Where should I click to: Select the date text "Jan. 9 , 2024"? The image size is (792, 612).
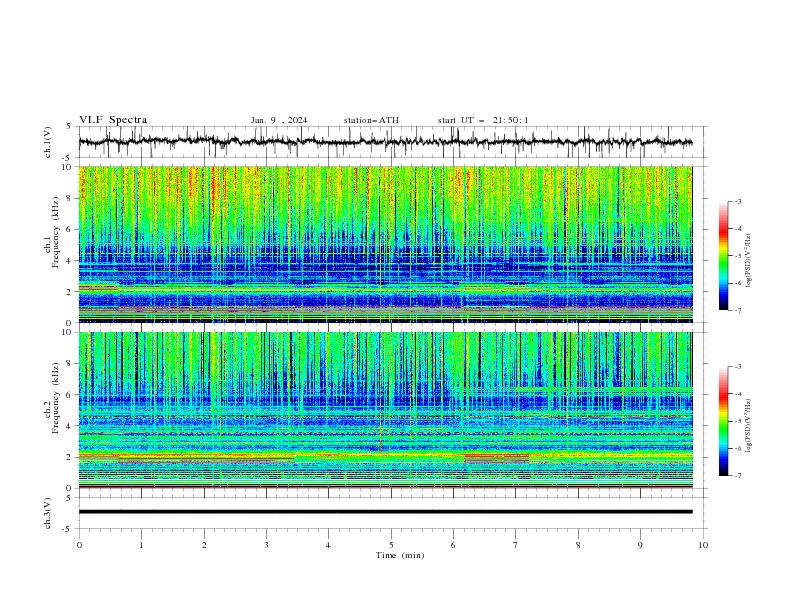coord(279,120)
